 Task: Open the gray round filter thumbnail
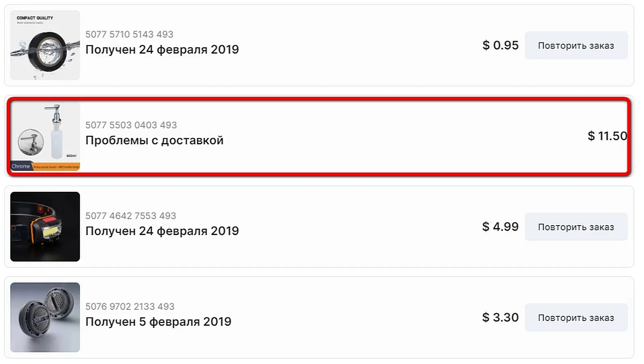pyautogui.click(x=45, y=317)
